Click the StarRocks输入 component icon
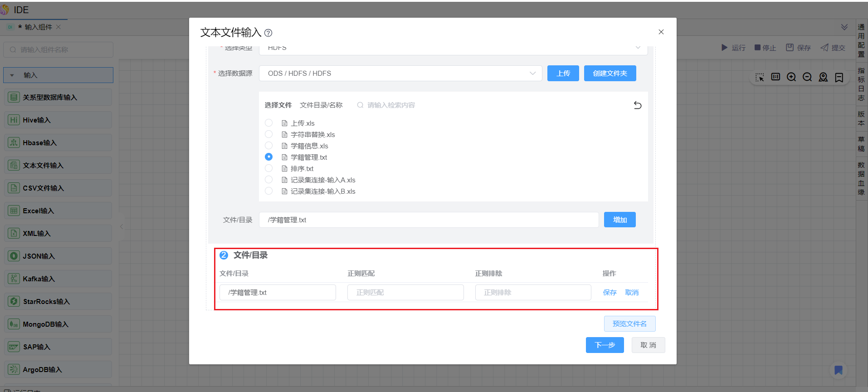This screenshot has width=868, height=392. point(14,301)
